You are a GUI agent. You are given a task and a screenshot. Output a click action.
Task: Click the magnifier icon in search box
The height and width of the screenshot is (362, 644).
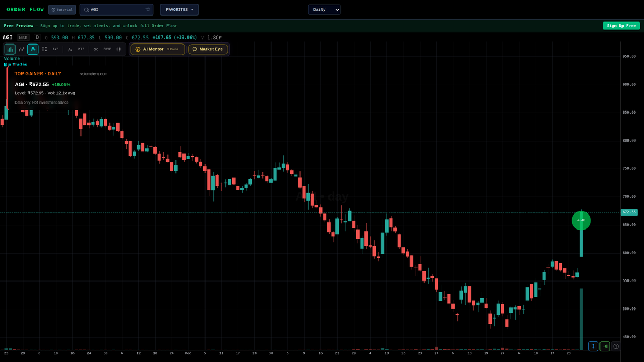[86, 10]
